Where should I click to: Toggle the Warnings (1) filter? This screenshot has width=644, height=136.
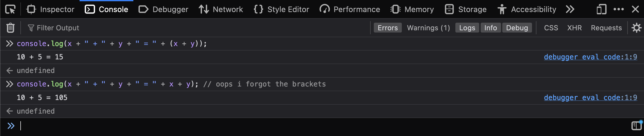[x=428, y=28]
